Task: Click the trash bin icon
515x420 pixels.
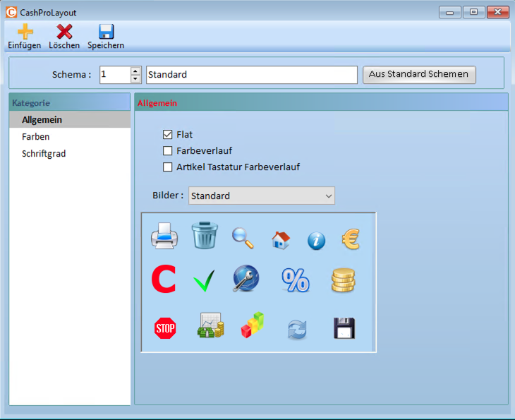Action: 205,235
